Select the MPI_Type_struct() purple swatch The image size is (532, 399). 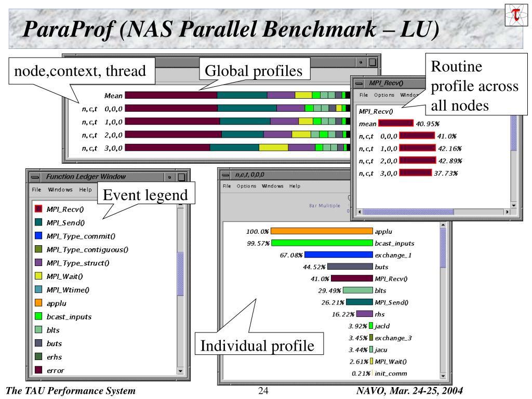[x=38, y=262]
